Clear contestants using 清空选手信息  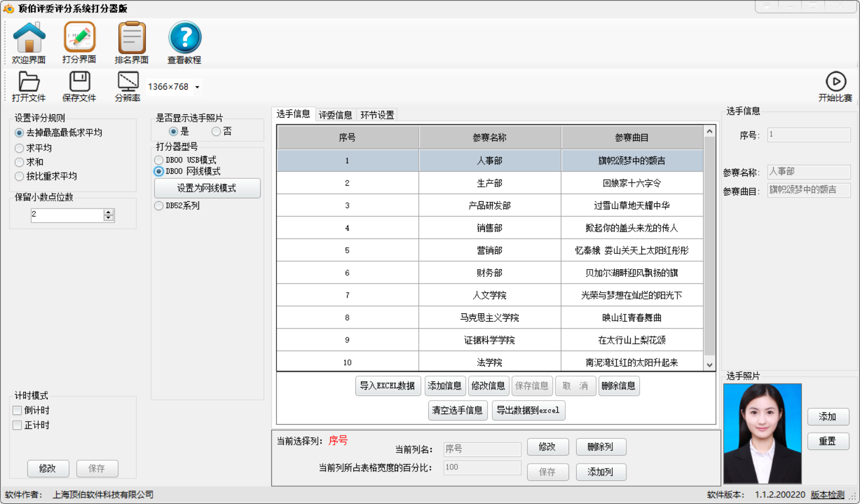[x=457, y=410]
